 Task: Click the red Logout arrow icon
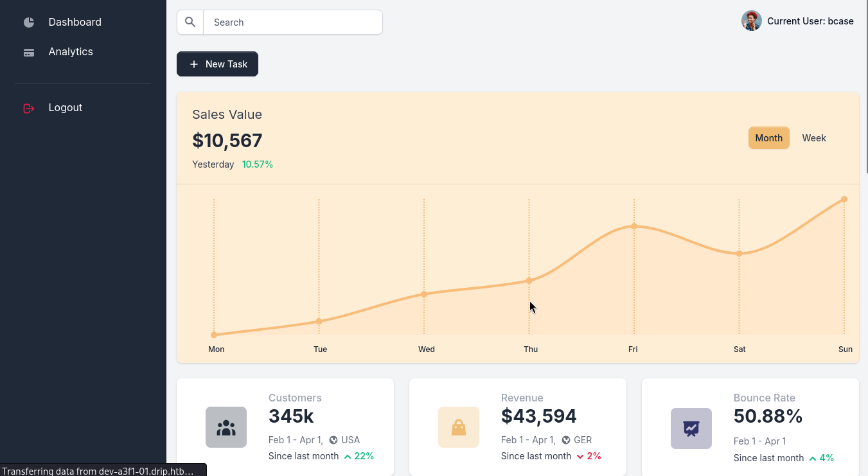(29, 109)
